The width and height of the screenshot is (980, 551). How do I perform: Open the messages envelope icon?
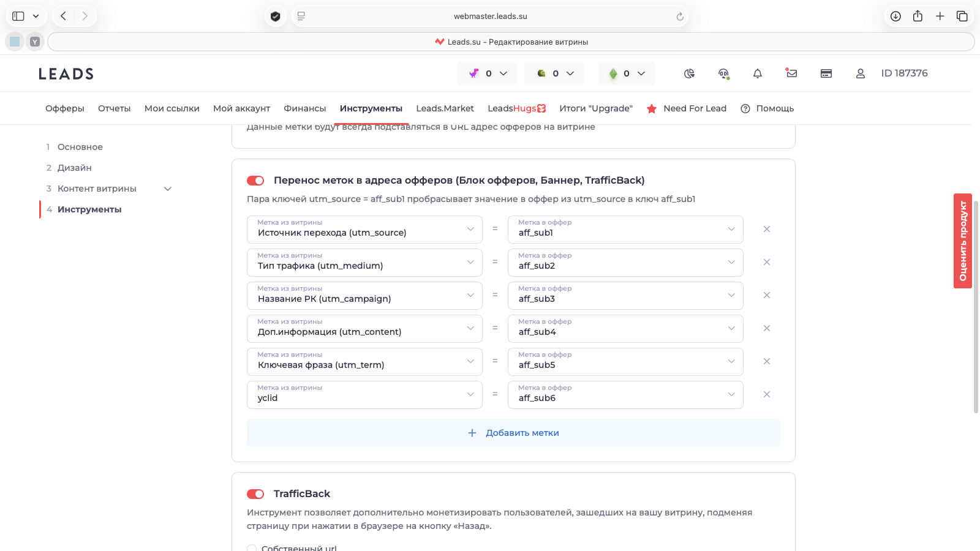791,73
